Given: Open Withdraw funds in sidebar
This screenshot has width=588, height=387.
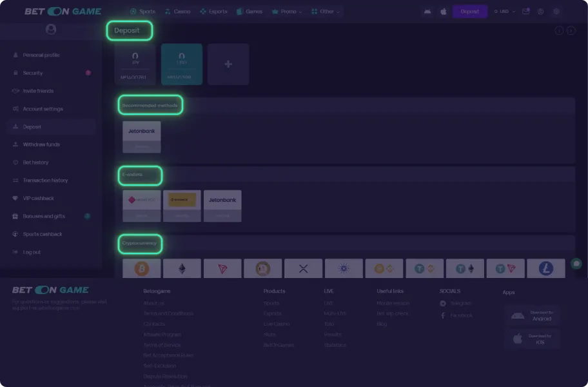Looking at the screenshot, I should (41, 144).
